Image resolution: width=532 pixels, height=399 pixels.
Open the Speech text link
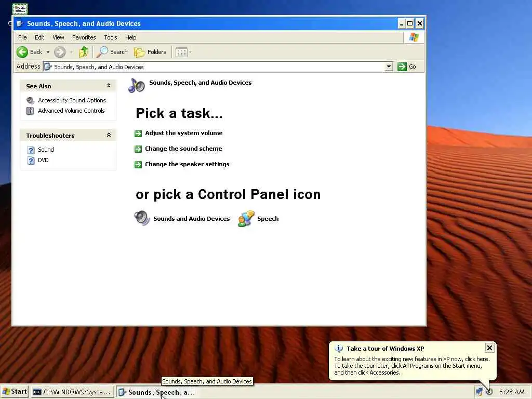[268, 219]
